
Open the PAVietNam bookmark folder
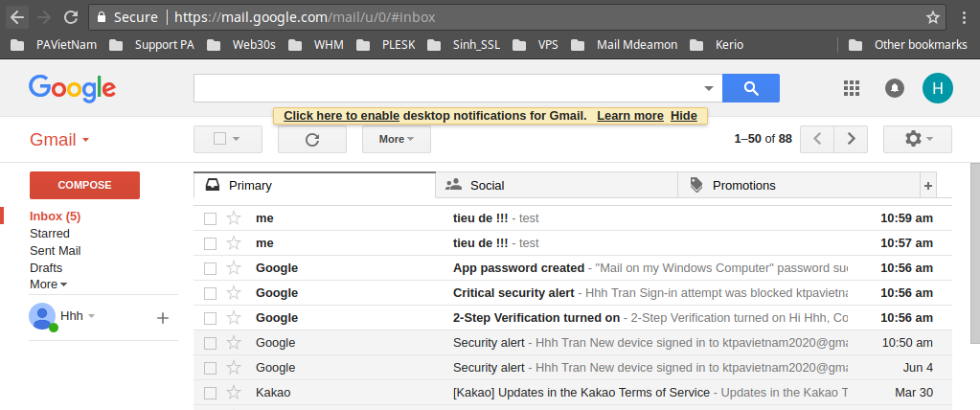click(55, 45)
